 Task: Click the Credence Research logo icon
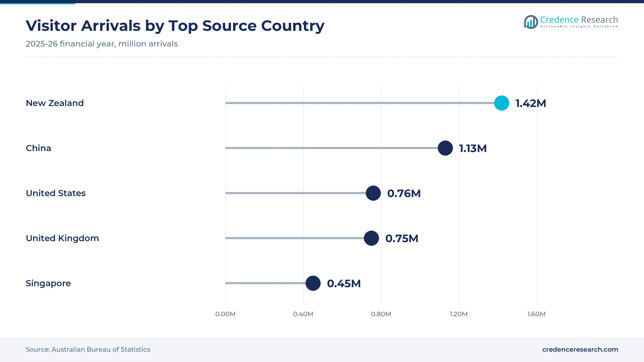tap(531, 22)
